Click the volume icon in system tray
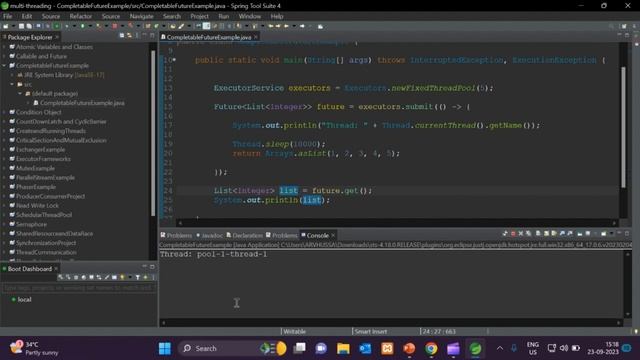The image size is (640, 360). point(564,348)
